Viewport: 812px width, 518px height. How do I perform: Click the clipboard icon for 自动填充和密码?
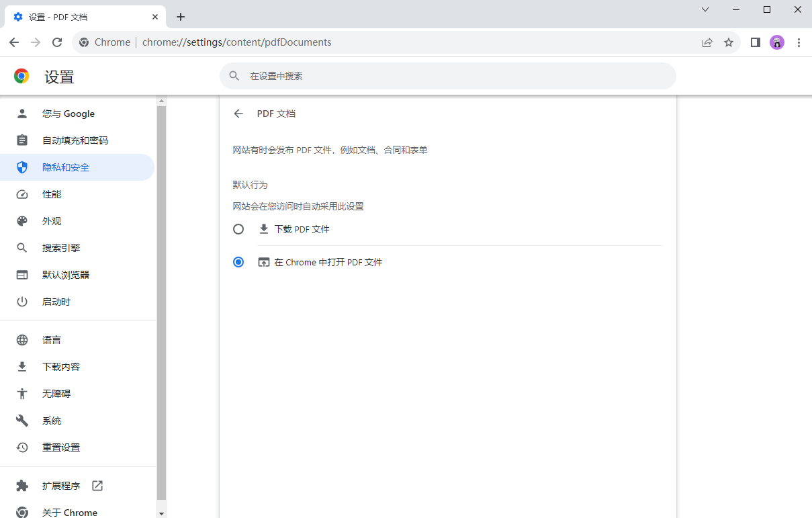click(x=22, y=140)
